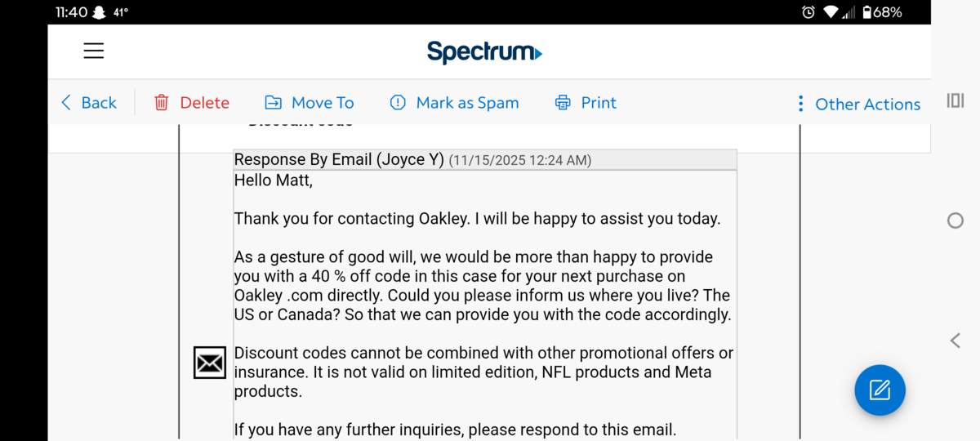Image resolution: width=980 pixels, height=441 pixels.
Task: Click the envelope icon beside the message
Action: click(210, 363)
